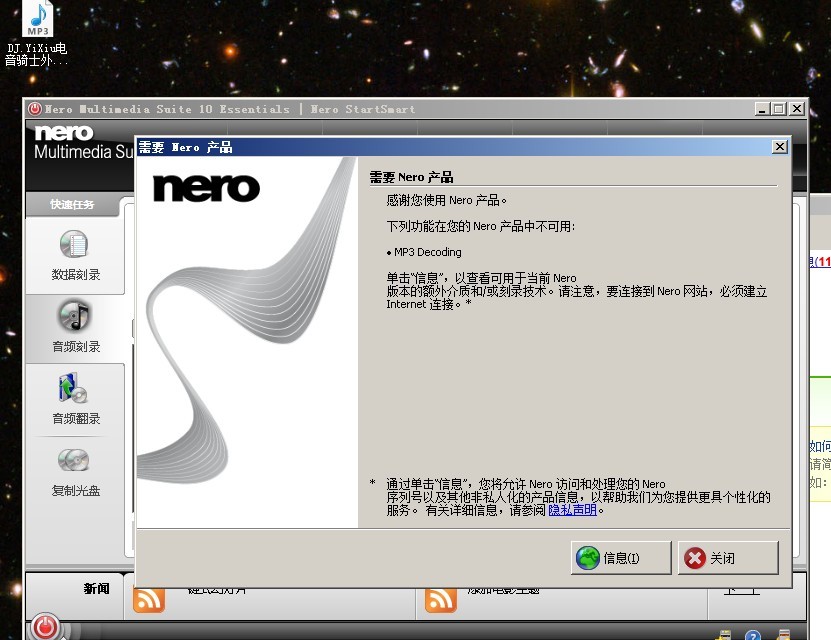Close the 需要 Nero 产品 dialog
This screenshot has width=831, height=640.
click(779, 146)
